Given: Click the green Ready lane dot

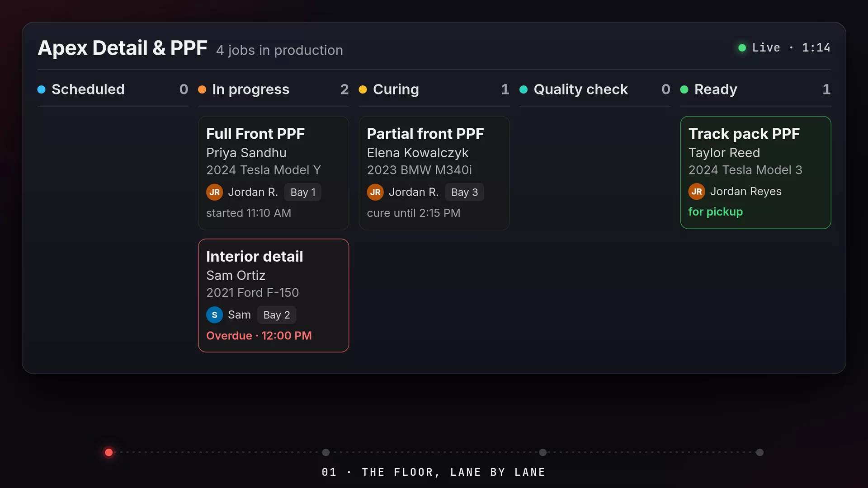Looking at the screenshot, I should click(x=684, y=89).
